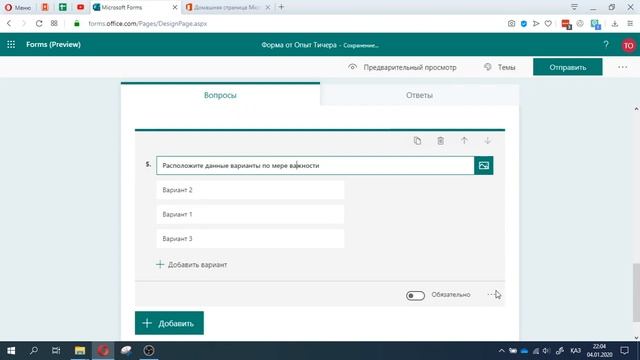Screen dimensions: 640x360
Task: Open Темы themes
Action: (x=500, y=67)
